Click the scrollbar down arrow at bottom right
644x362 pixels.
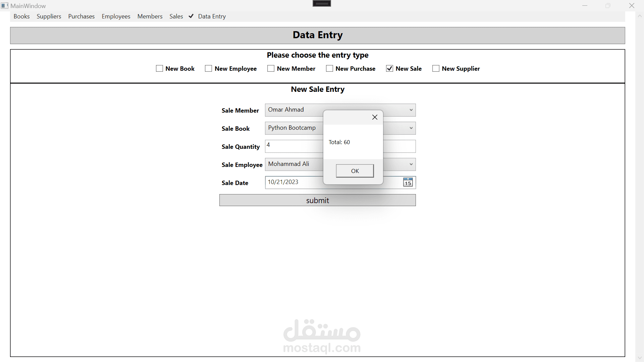(639, 358)
